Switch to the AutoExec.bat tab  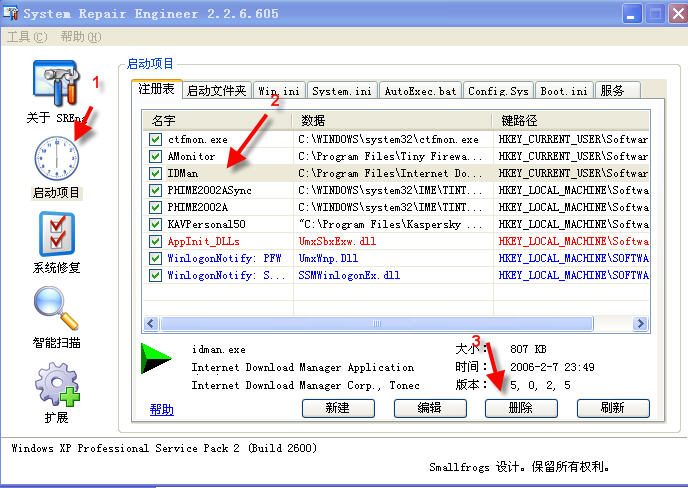pos(420,90)
